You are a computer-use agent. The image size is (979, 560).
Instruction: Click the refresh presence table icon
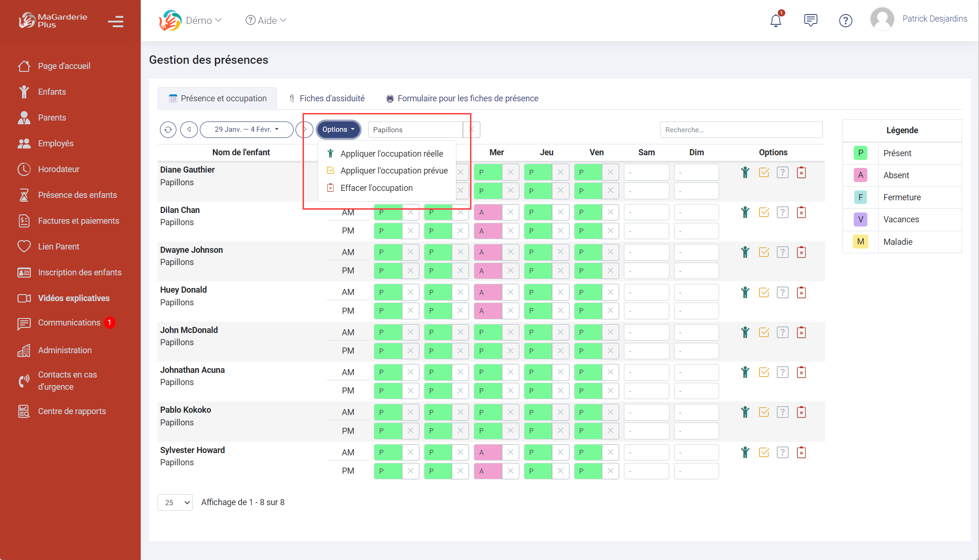[168, 129]
